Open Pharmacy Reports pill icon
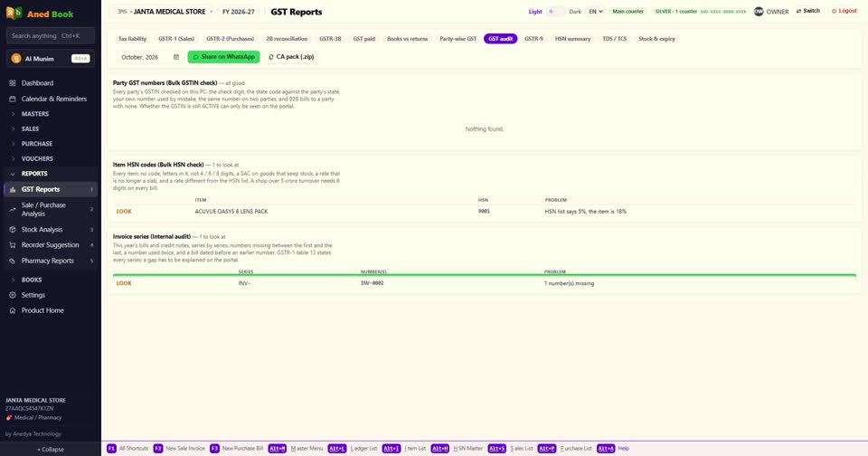868x456 pixels. 12,261
